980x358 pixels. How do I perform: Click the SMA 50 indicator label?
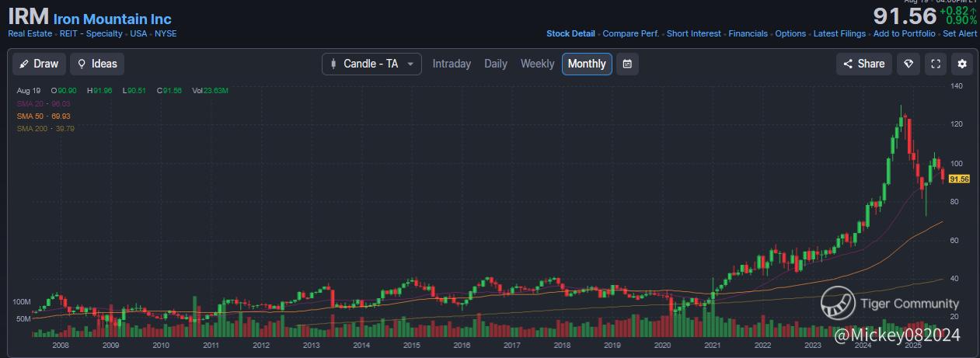tap(44, 116)
